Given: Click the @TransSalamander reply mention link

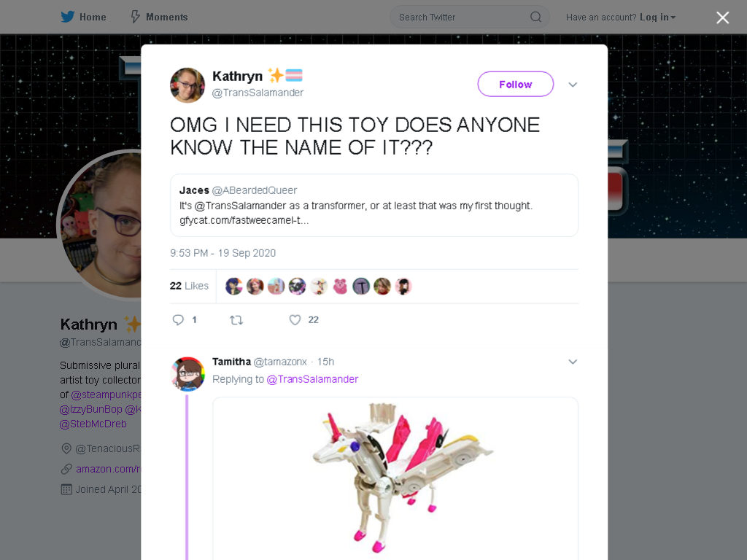Looking at the screenshot, I should point(312,379).
